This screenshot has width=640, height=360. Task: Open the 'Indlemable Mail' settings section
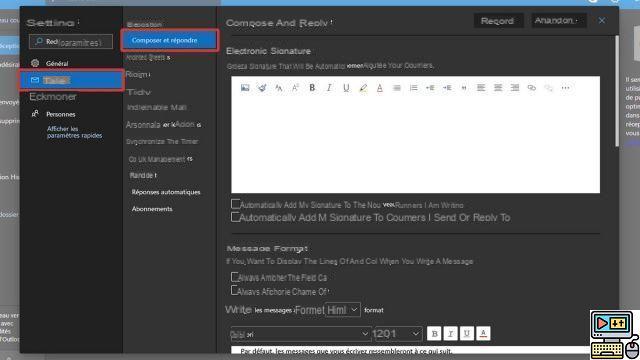pyautogui.click(x=157, y=107)
